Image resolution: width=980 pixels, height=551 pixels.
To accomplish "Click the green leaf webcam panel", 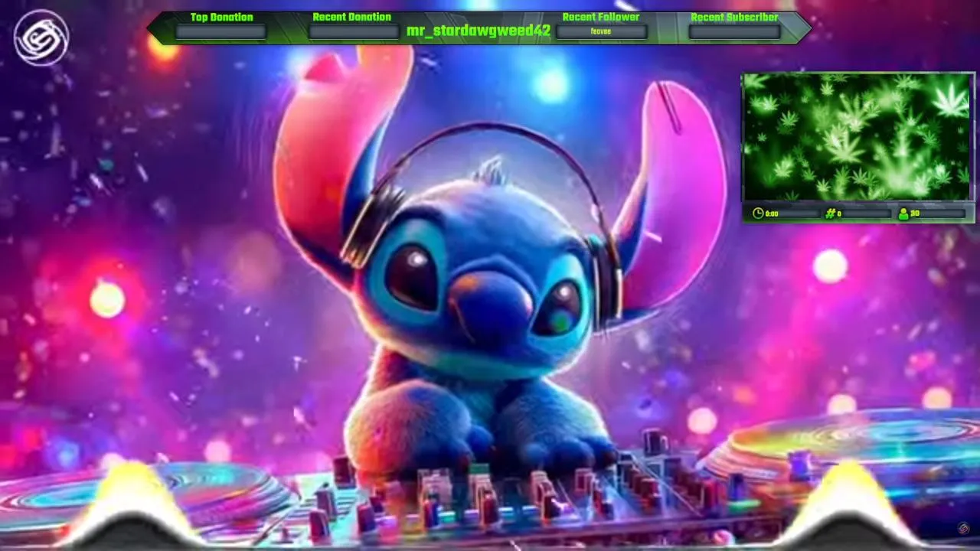I will 857,137.
